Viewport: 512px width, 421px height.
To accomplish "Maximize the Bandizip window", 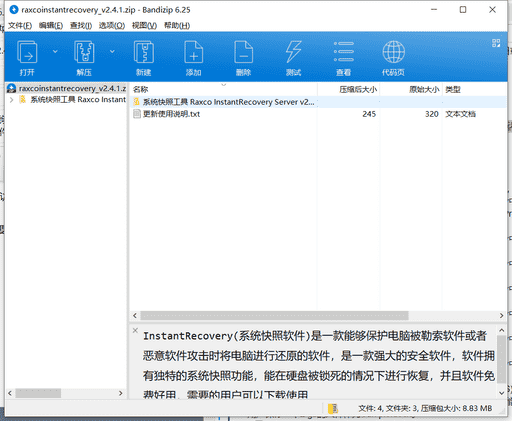I will click(463, 10).
